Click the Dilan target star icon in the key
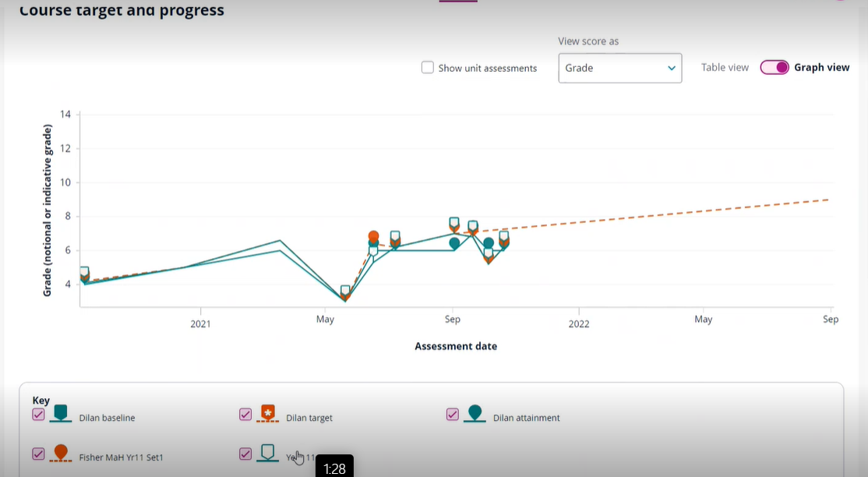 [x=268, y=412]
